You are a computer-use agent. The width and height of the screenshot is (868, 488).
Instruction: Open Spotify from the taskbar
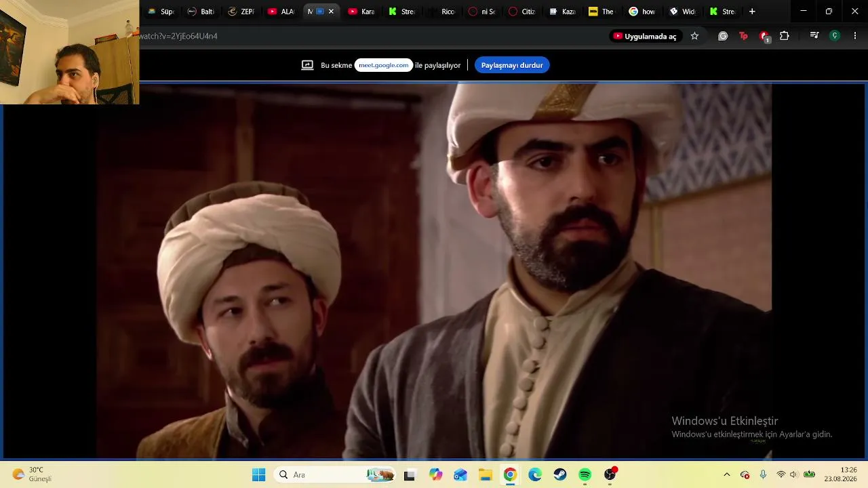[x=585, y=475]
